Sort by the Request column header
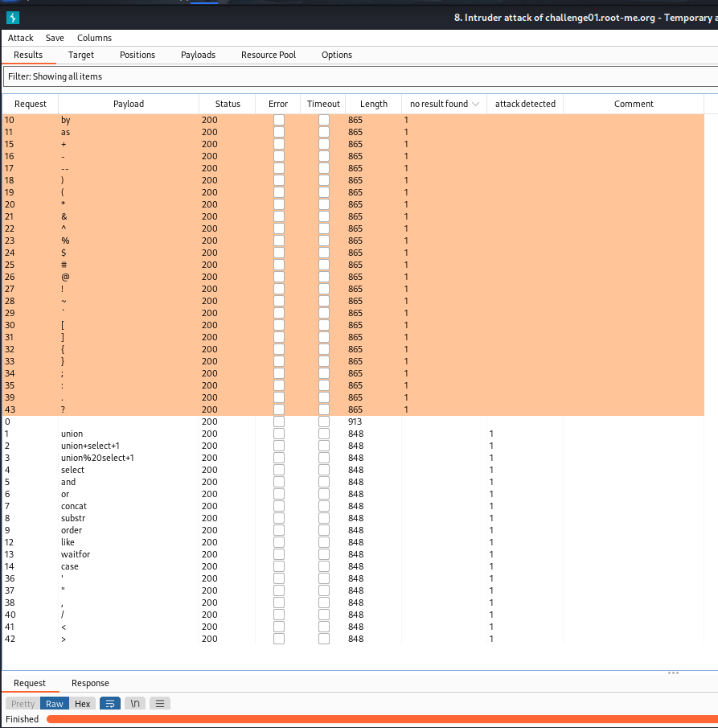Screen dimensions: 718x728 pyautogui.click(x=31, y=104)
